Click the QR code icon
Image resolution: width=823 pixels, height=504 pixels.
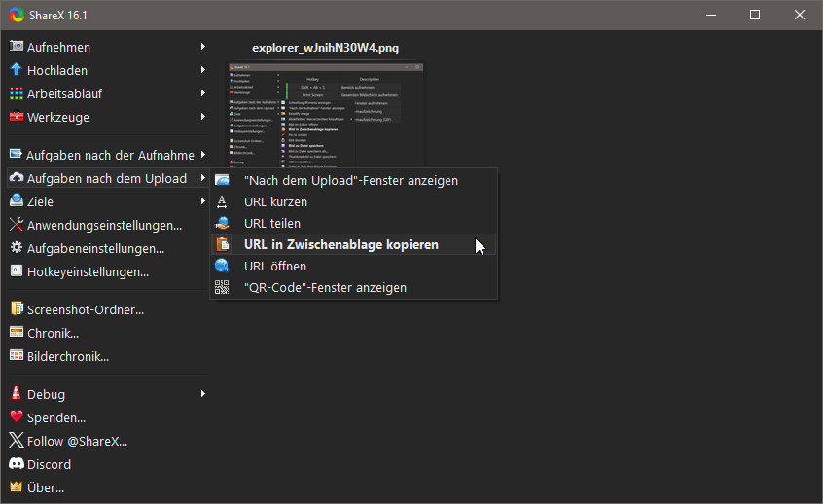click(222, 287)
